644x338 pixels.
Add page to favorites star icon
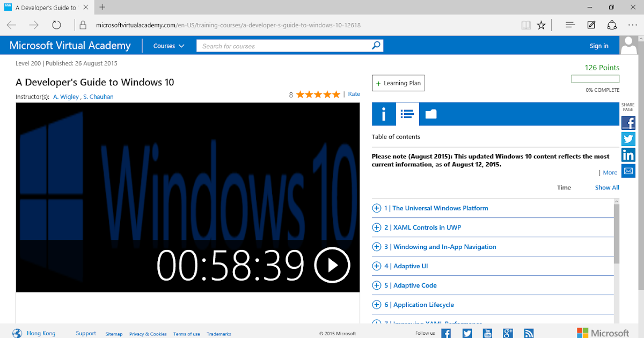tap(541, 25)
